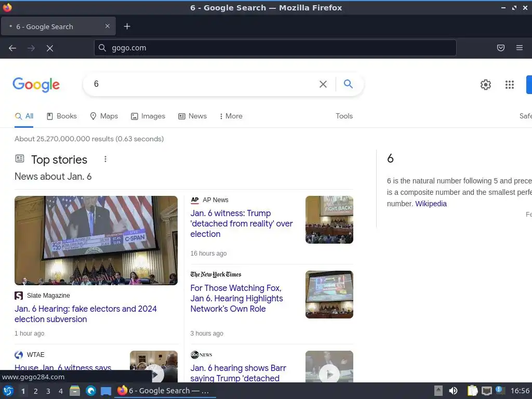
Task: Click New York Times story thumbnail
Action: 329,295
